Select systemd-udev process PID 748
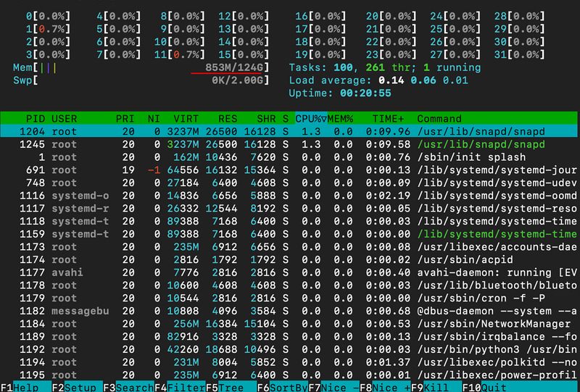580x392 pixels. coord(289,183)
